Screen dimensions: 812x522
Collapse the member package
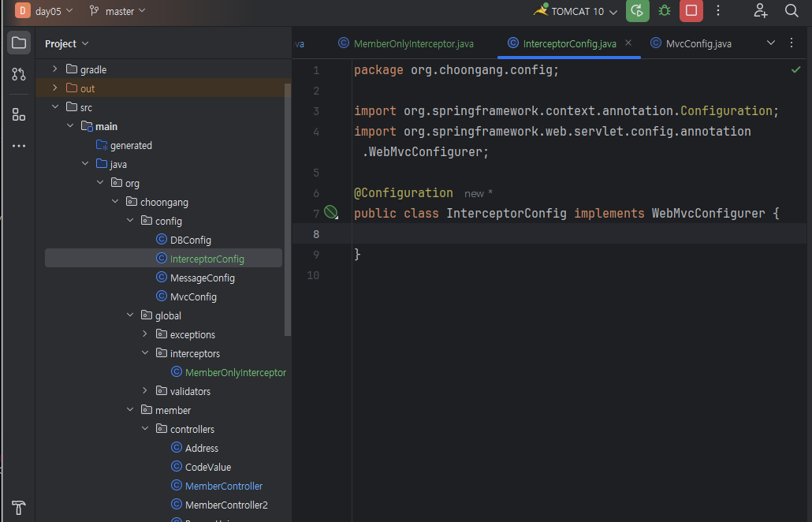[130, 409]
